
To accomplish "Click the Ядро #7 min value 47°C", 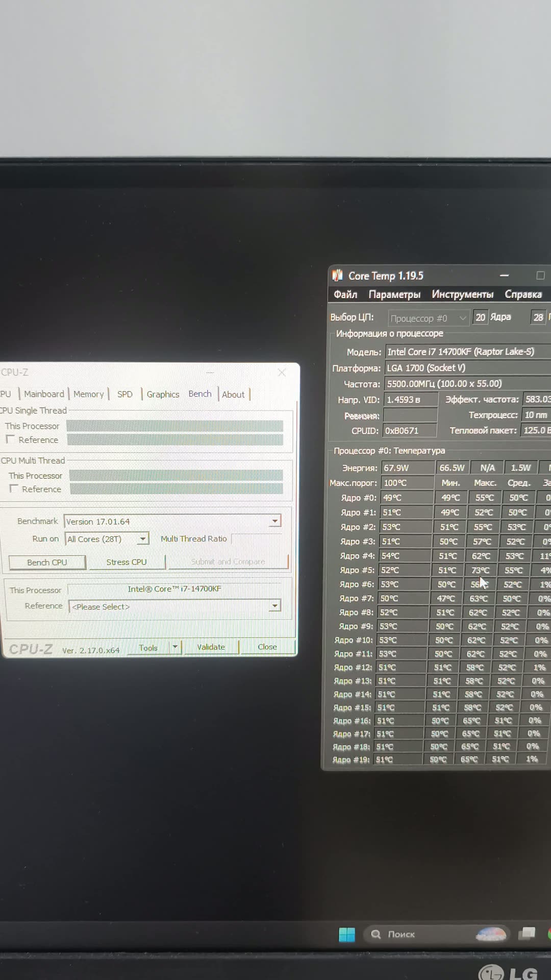I will click(445, 598).
